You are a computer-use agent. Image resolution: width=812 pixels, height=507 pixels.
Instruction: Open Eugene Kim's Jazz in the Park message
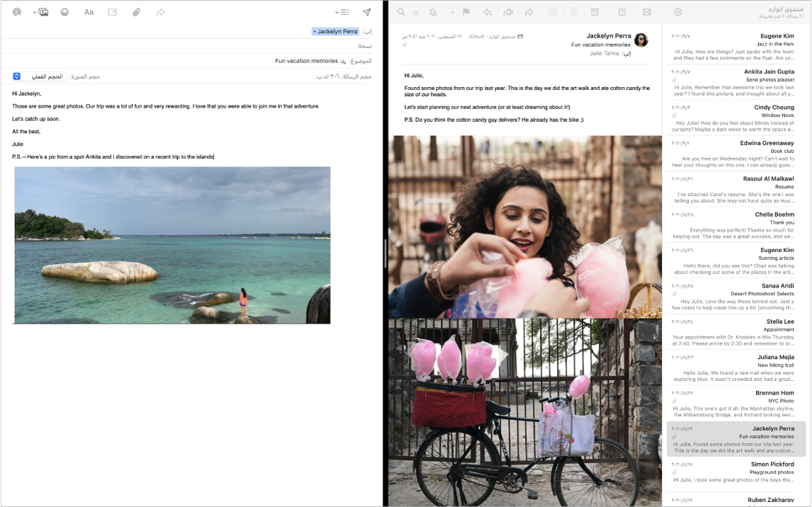(736, 47)
